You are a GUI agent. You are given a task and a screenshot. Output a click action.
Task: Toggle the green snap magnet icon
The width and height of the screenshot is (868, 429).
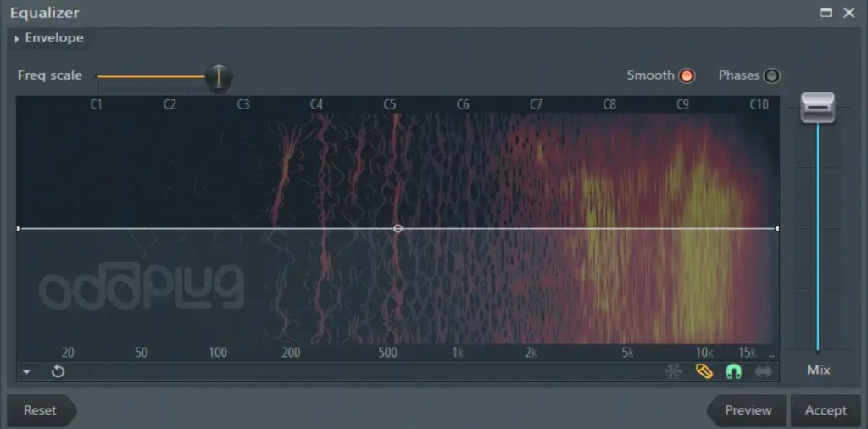pos(733,371)
